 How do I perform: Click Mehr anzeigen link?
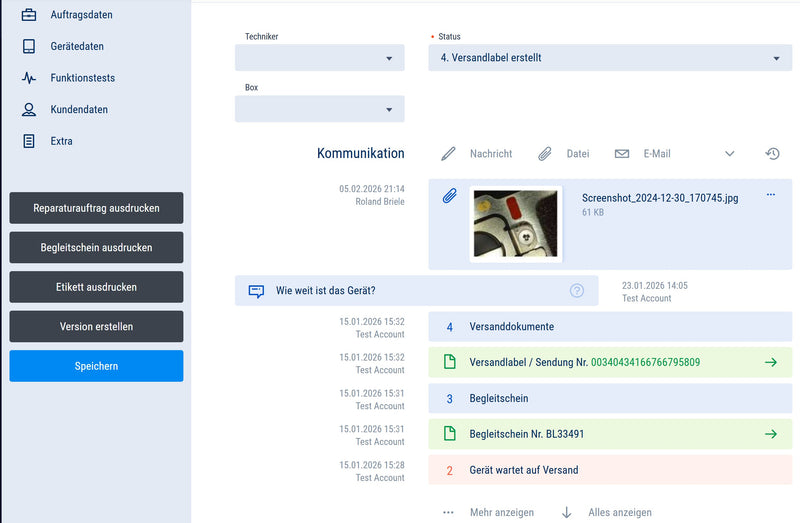pos(501,512)
